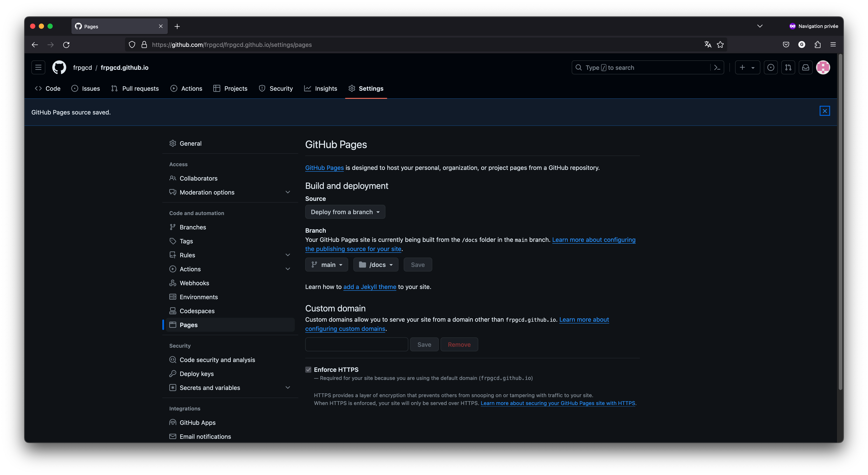Open the Projects tab

coord(231,88)
